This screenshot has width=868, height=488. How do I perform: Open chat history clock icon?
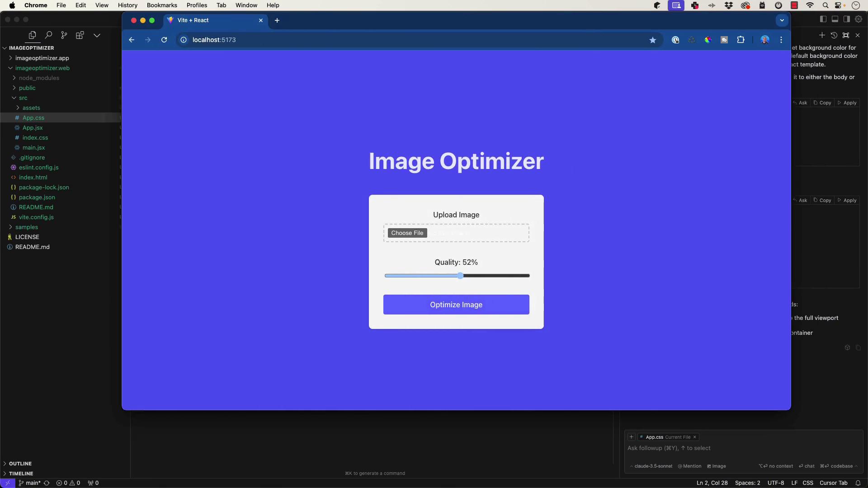coord(834,35)
